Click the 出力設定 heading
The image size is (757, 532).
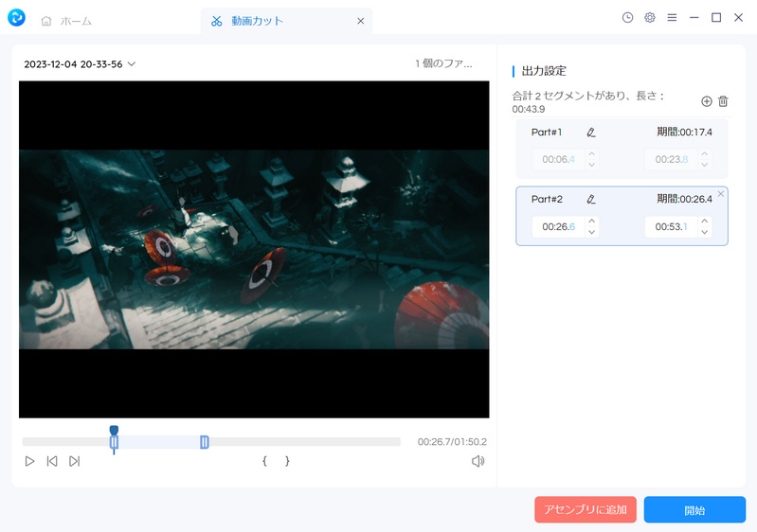544,71
